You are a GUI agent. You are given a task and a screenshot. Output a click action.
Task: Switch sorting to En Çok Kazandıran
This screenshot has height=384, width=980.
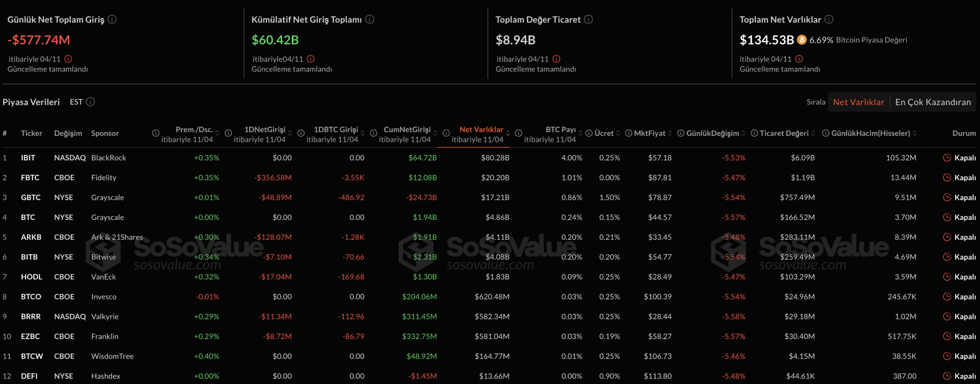pos(933,102)
